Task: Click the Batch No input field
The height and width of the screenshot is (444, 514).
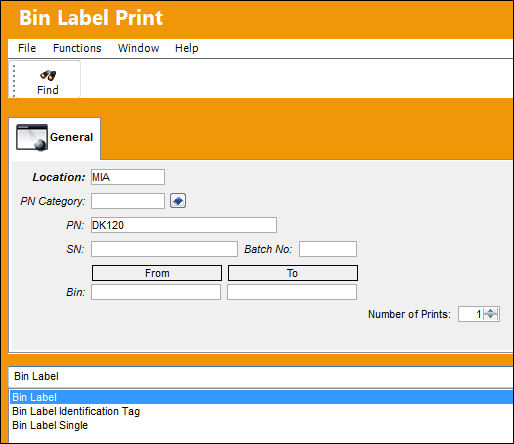Action: pos(328,249)
